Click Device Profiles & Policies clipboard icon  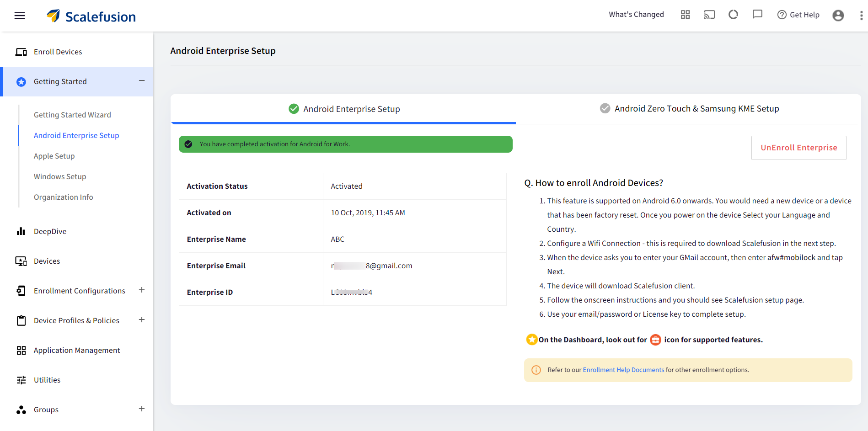pyautogui.click(x=21, y=320)
